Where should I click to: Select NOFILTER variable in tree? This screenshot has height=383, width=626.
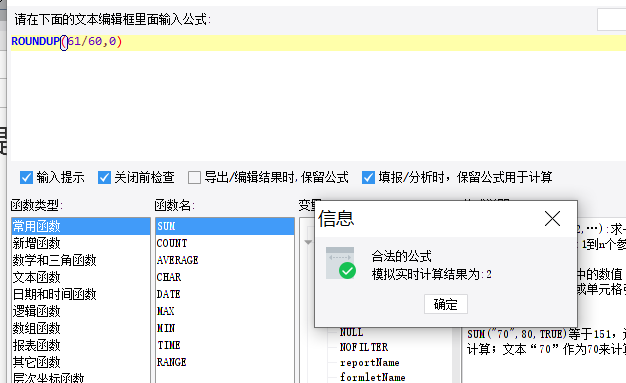click(x=364, y=347)
